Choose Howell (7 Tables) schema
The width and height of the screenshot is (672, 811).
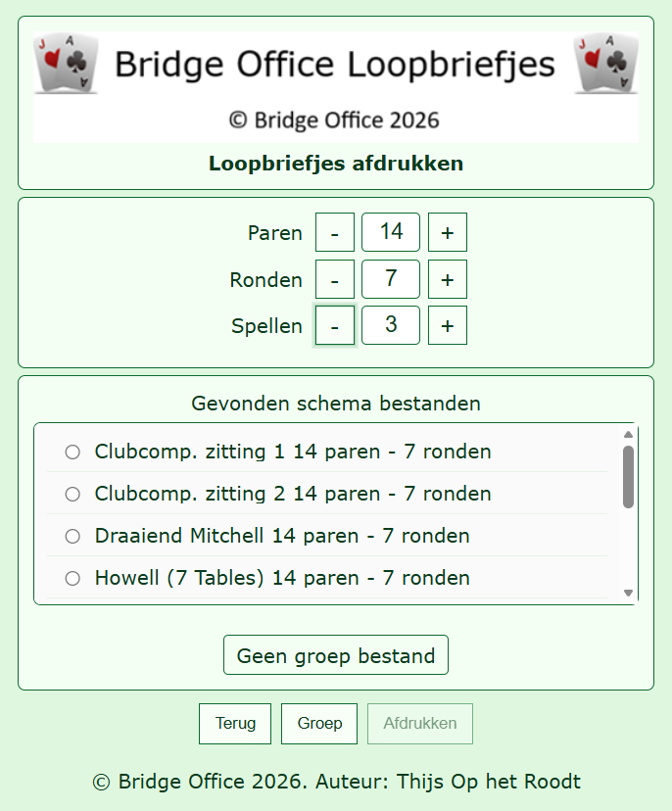72,578
